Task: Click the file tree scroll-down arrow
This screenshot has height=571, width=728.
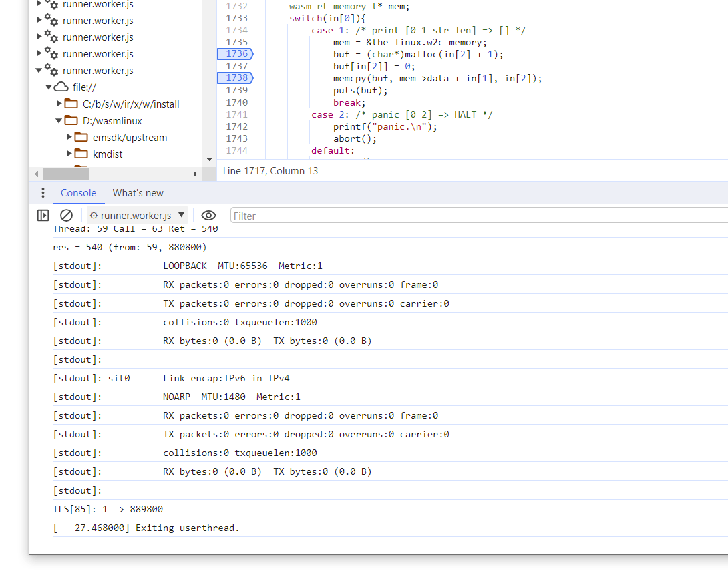Action: (x=210, y=159)
